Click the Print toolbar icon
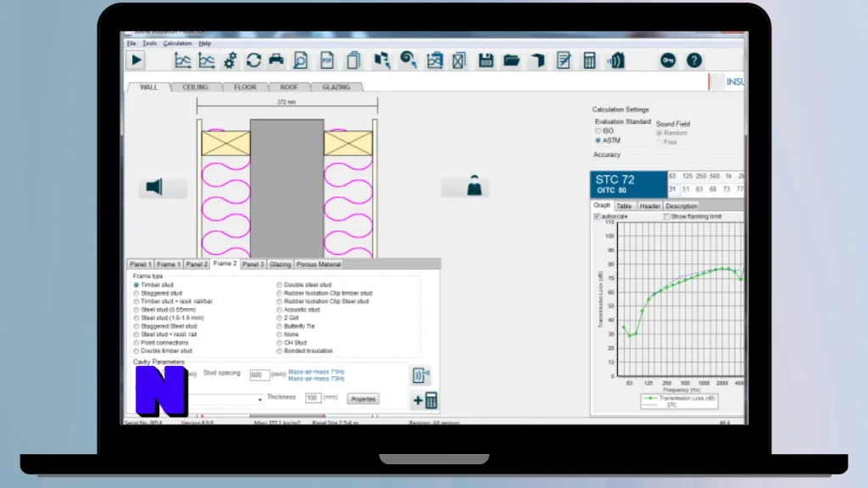The width and height of the screenshot is (868, 488). click(276, 60)
